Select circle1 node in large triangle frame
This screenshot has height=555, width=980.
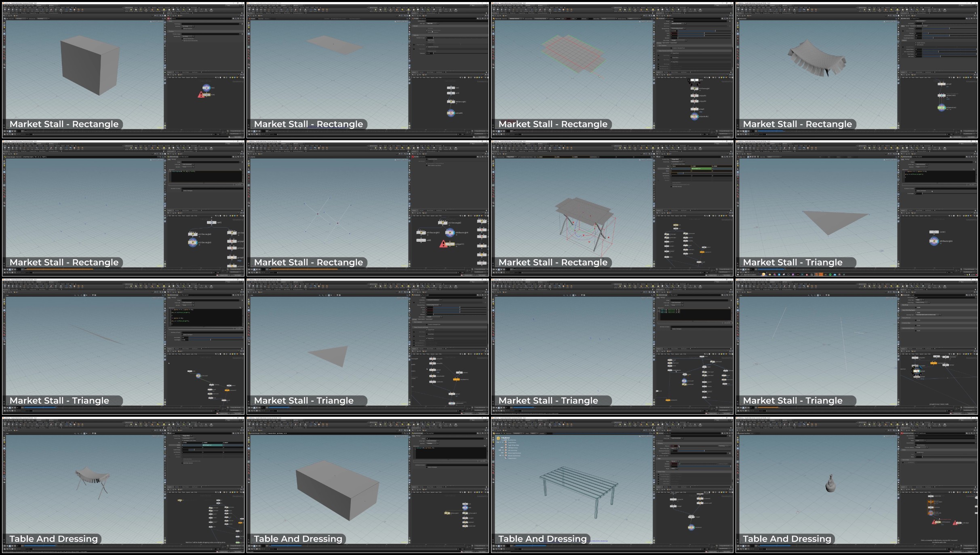934,232
